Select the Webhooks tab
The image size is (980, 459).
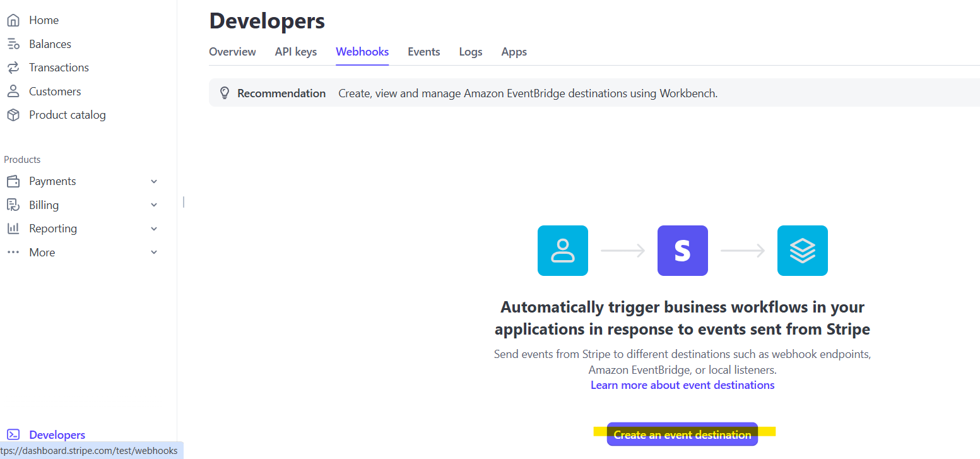[362, 52]
